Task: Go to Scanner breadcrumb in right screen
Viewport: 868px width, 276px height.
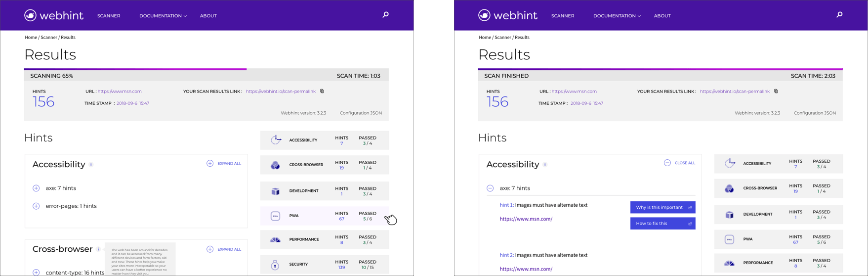Action: click(503, 37)
